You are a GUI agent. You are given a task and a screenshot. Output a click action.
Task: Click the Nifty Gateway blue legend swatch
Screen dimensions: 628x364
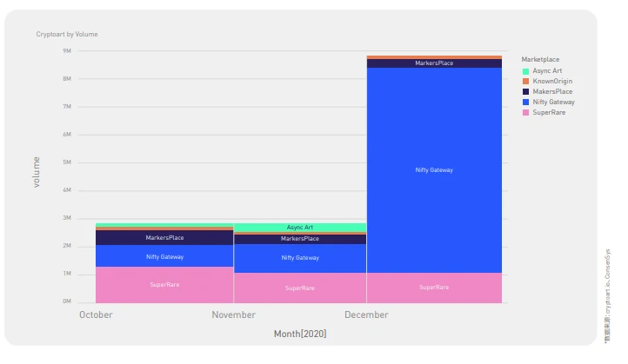coord(525,102)
